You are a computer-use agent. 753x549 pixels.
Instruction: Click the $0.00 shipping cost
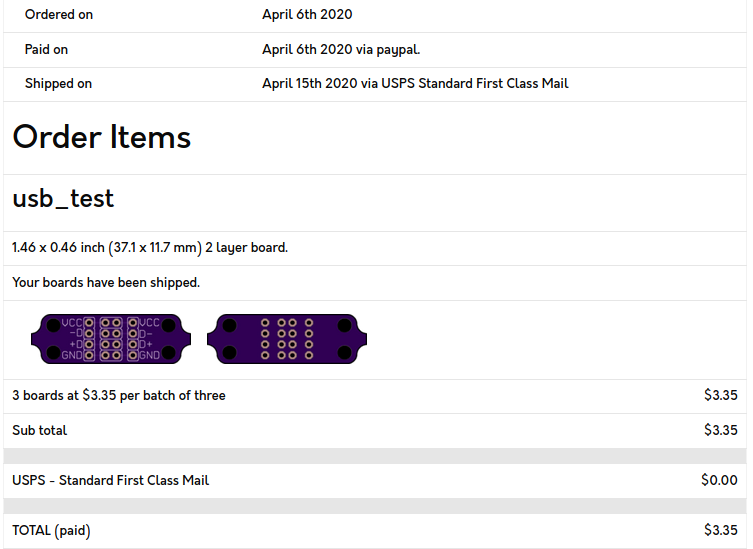[719, 480]
